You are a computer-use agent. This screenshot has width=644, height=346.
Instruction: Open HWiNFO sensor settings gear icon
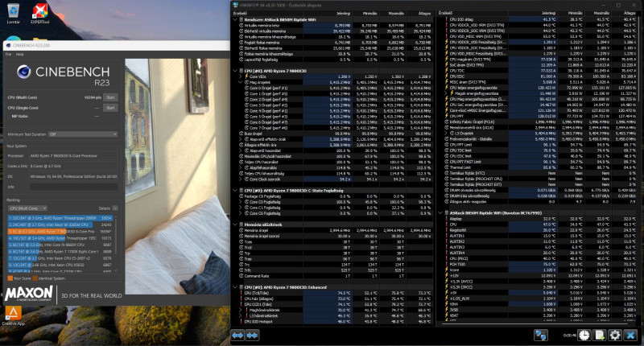coord(614,336)
